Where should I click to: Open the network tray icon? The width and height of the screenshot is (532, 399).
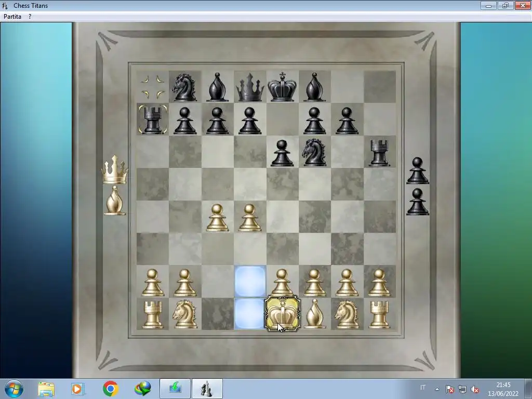tap(462, 389)
